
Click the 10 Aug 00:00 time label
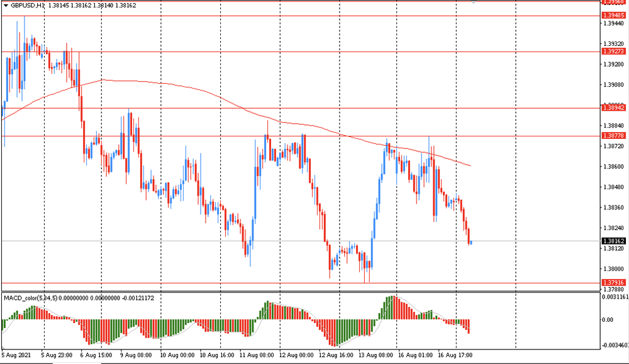click(177, 355)
